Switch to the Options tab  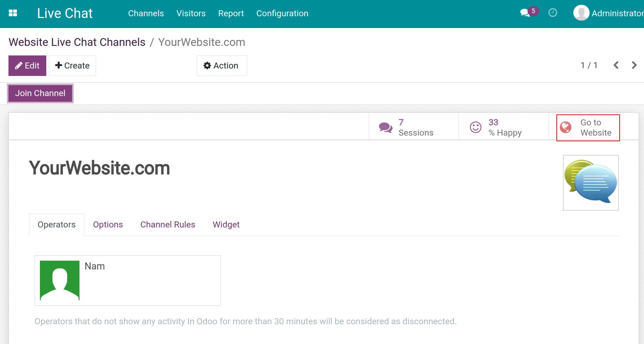pyautogui.click(x=108, y=225)
